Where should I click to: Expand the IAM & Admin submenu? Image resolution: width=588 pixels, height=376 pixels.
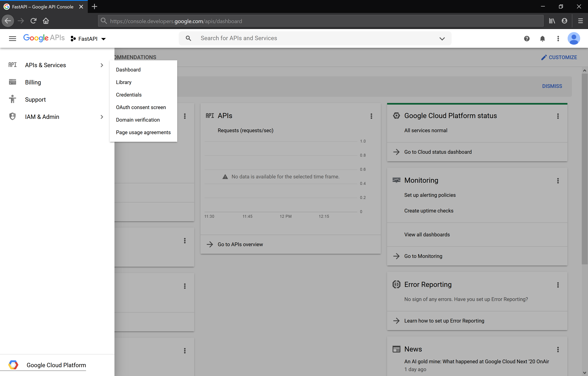(102, 117)
